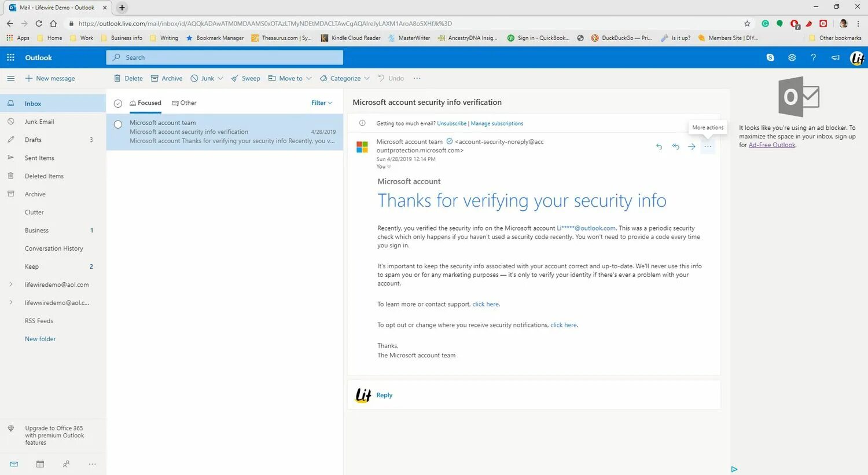Click the Reply arrow icon in the message
Viewport: 868px width, 475px height.
pyautogui.click(x=659, y=147)
